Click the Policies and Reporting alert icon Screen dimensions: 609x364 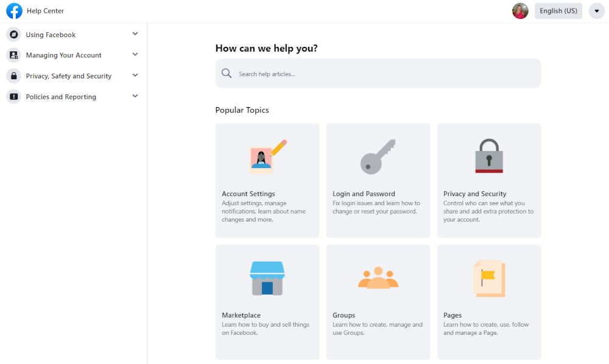coord(13,97)
